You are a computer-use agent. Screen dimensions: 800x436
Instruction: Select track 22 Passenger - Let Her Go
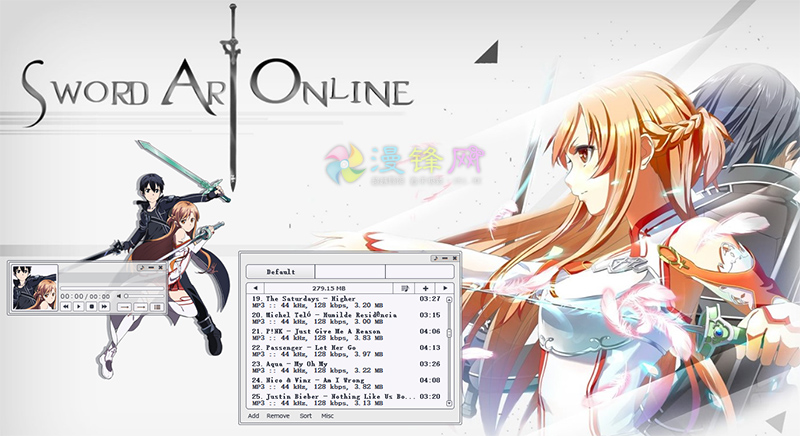[346, 351]
